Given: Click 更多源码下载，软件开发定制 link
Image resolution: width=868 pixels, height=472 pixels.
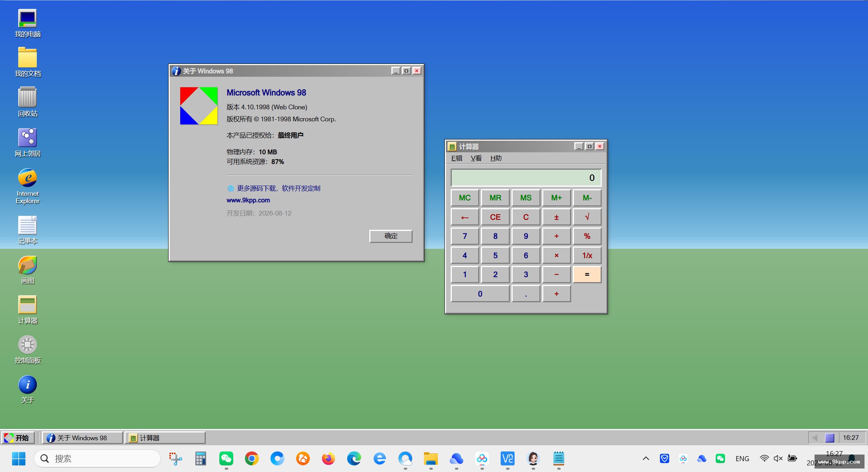Looking at the screenshot, I should [x=279, y=188].
